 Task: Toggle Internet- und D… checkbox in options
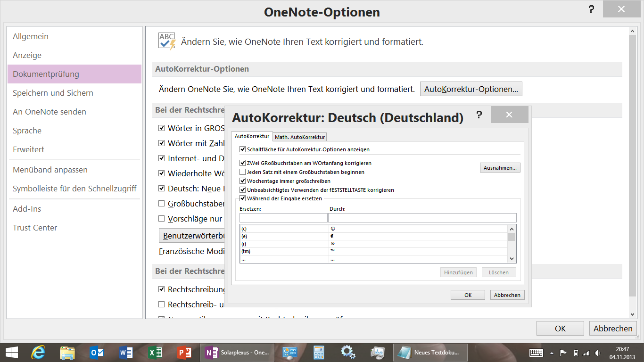click(162, 158)
